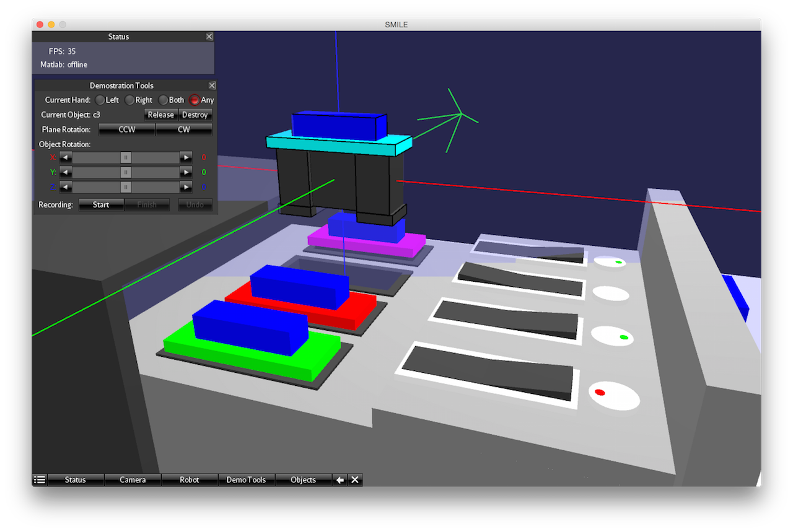Flip the farthest rocker switch
Viewport: 793px width, 532px height.
528,250
